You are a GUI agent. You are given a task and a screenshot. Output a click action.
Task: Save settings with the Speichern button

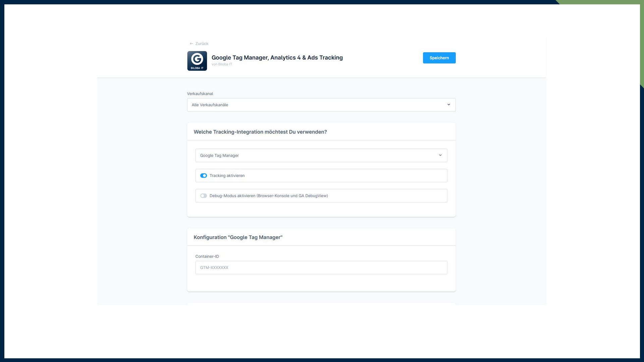pos(439,58)
